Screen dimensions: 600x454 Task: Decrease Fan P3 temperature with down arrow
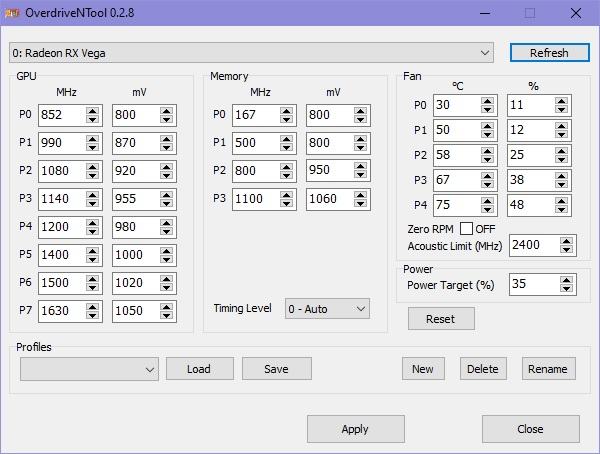pyautogui.click(x=487, y=184)
